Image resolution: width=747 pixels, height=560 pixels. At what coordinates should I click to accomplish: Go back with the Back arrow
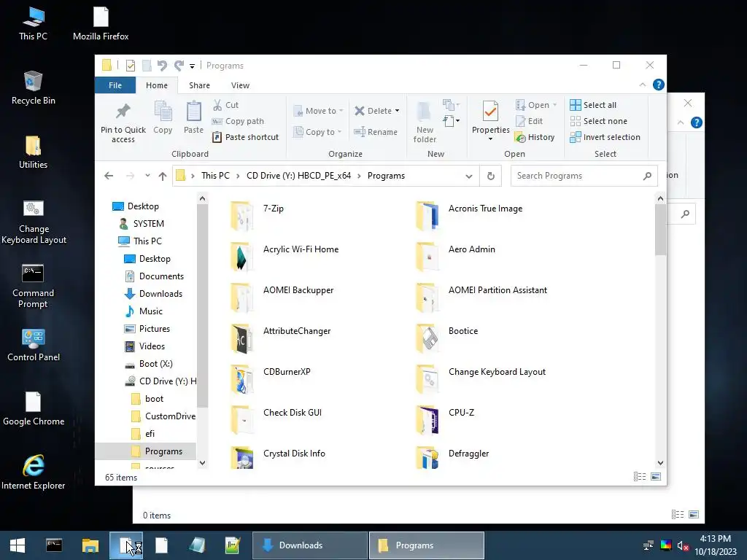click(109, 176)
